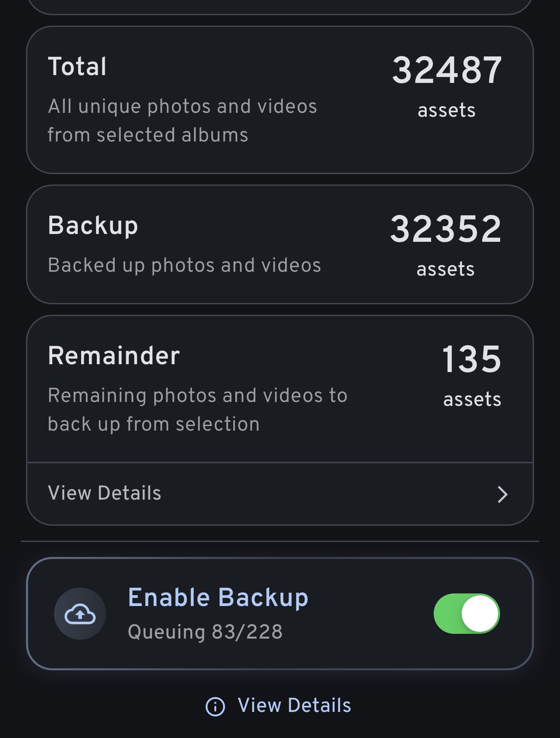The height and width of the screenshot is (738, 560).
Task: Open View Details row under Remainder
Action: click(104, 493)
